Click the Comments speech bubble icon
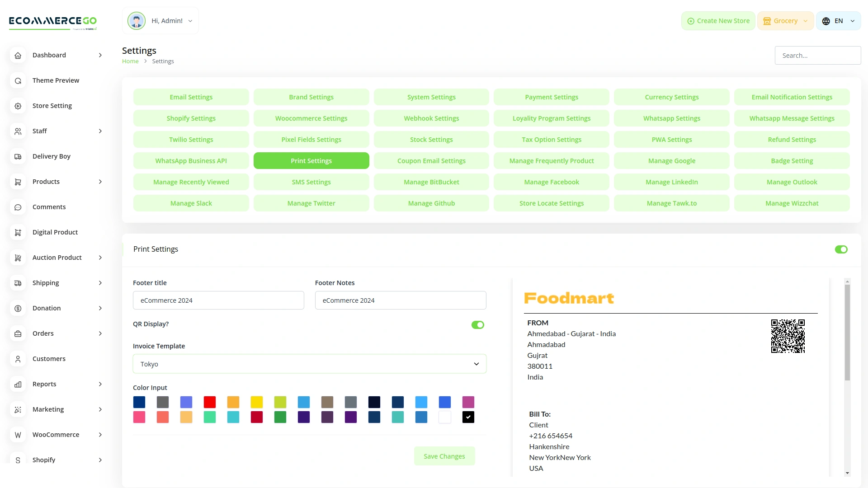Viewport: 868px width, 488px height. (x=18, y=207)
